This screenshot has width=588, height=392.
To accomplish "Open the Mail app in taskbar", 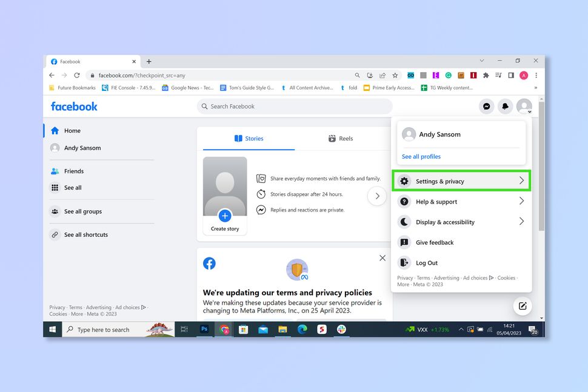I will coord(263,330).
